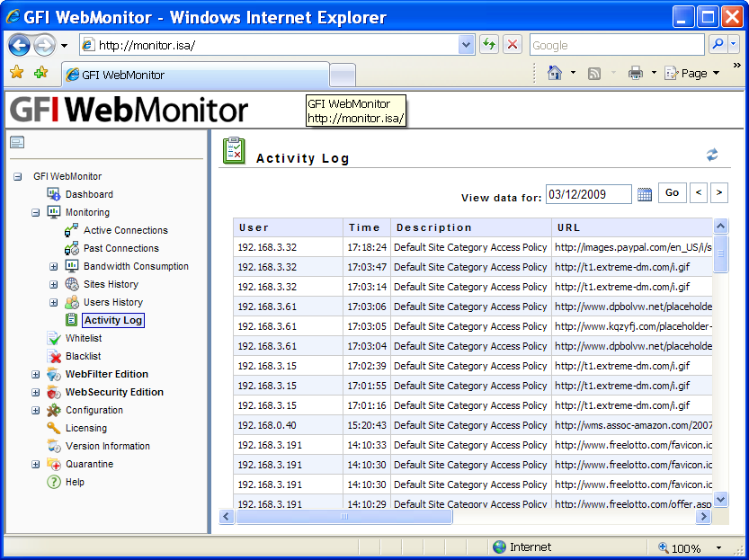Select the GFI WebMonitor browser tab
This screenshot has width=749, height=560.
(195, 75)
